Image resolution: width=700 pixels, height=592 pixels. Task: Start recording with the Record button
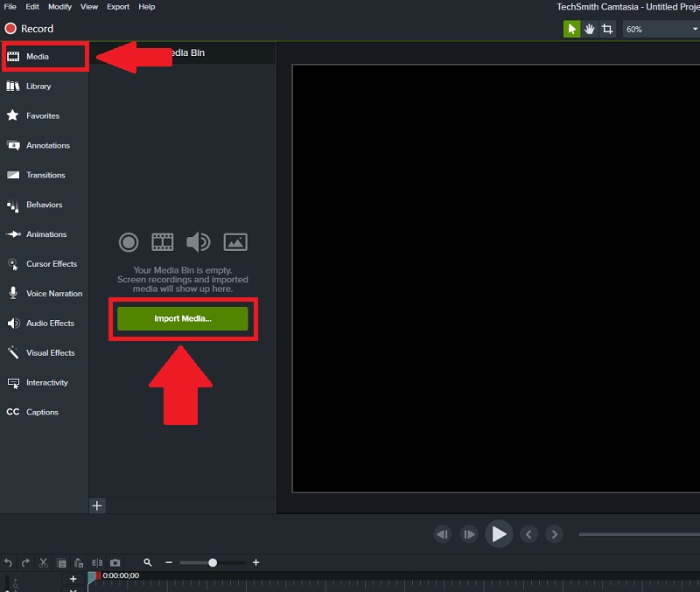pos(29,29)
